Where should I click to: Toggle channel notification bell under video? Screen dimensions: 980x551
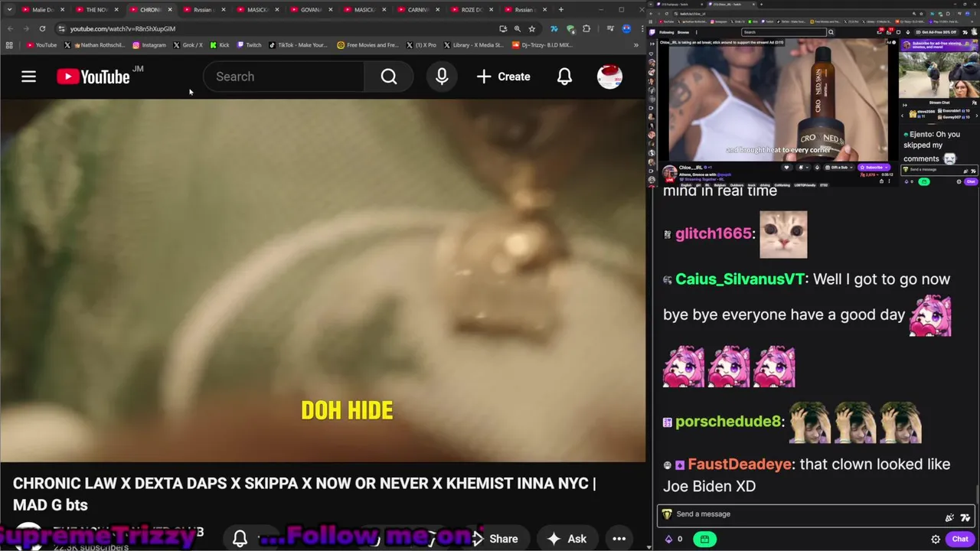coord(240,539)
